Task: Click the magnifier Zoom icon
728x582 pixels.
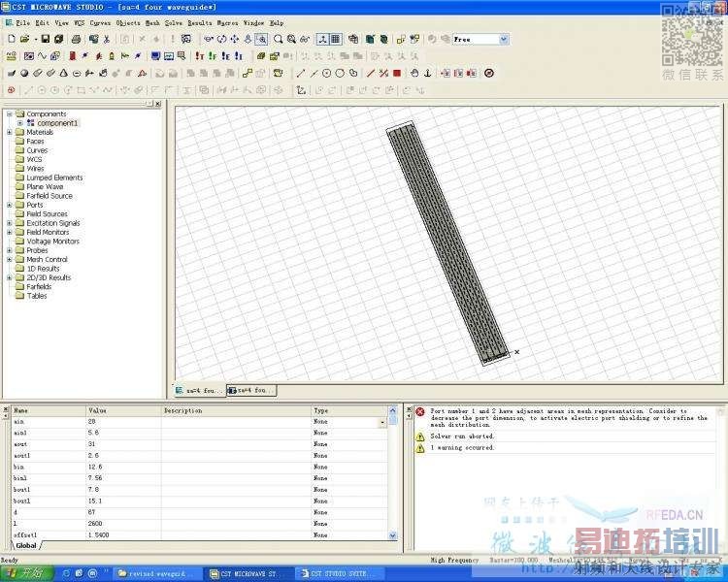Action: [x=278, y=39]
